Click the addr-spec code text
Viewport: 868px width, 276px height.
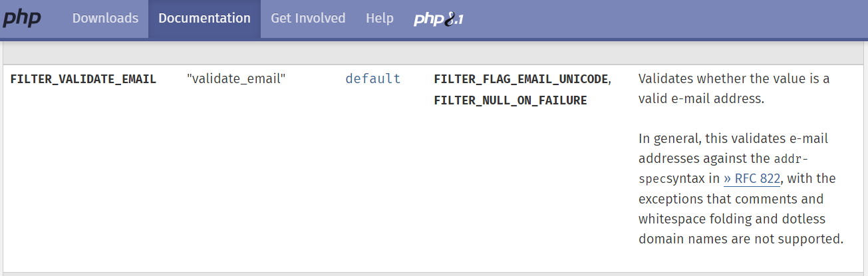(791, 160)
